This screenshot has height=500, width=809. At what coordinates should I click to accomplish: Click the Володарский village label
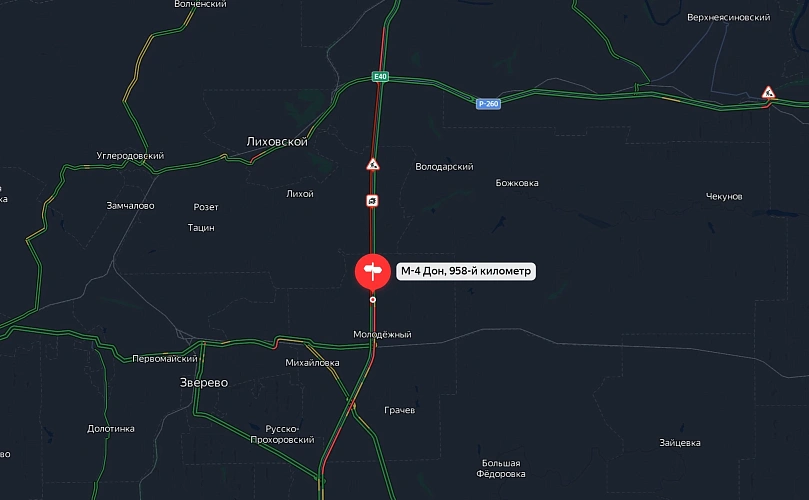coord(444,167)
